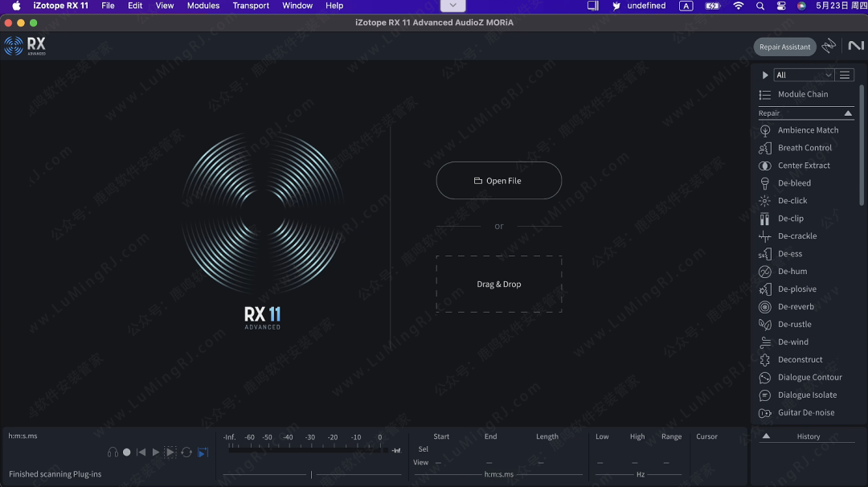Collapse the Repair modules section

tap(848, 113)
